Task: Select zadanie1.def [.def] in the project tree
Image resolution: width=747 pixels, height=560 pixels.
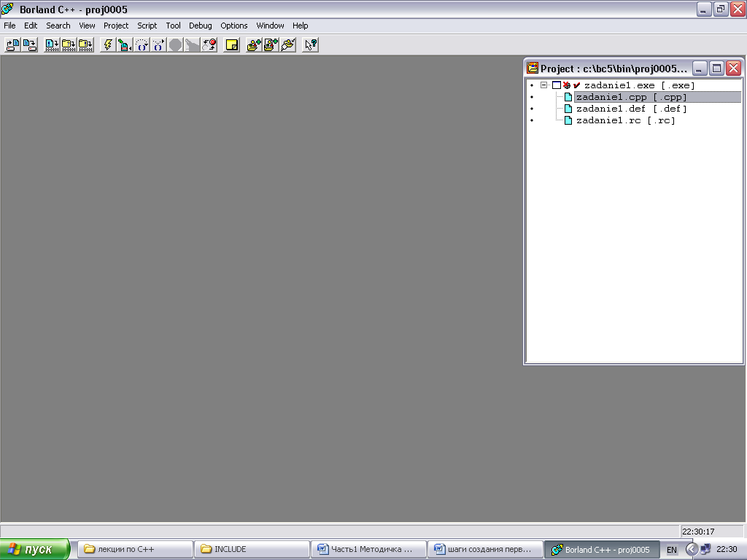Action: (x=631, y=109)
